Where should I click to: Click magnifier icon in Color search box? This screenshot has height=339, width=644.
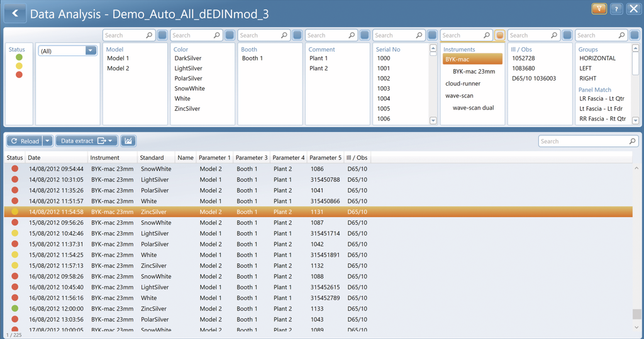(216, 35)
